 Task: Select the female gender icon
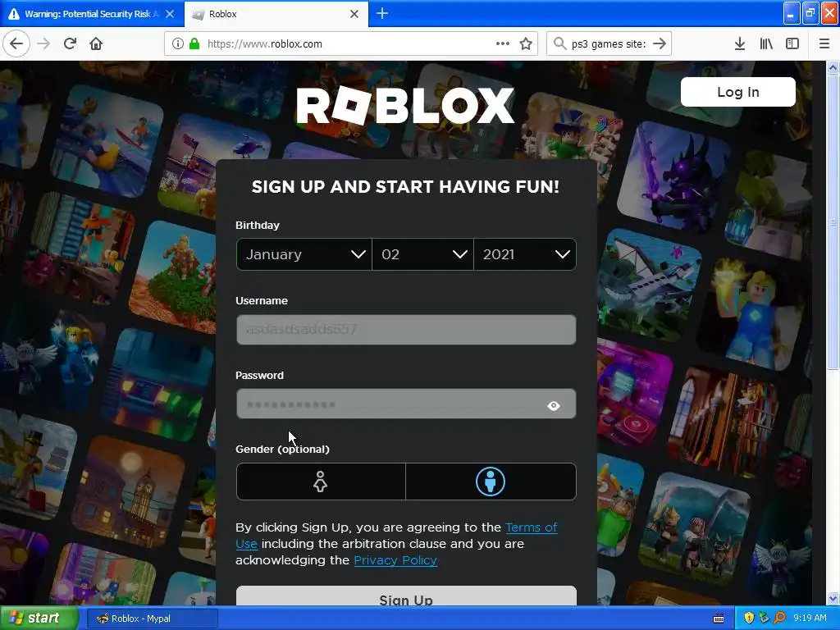pos(321,482)
